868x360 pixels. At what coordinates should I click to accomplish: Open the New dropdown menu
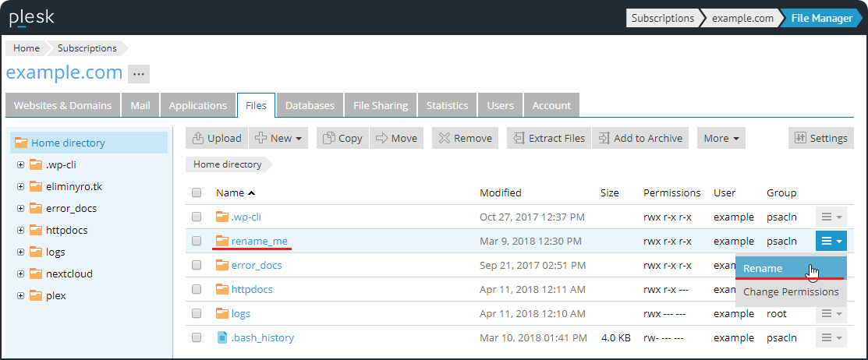click(x=280, y=138)
